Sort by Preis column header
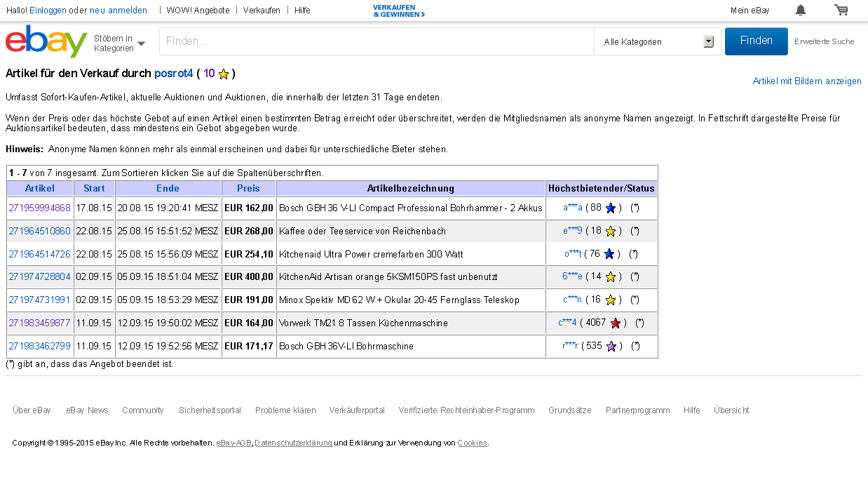The width and height of the screenshot is (868, 482). click(x=248, y=188)
